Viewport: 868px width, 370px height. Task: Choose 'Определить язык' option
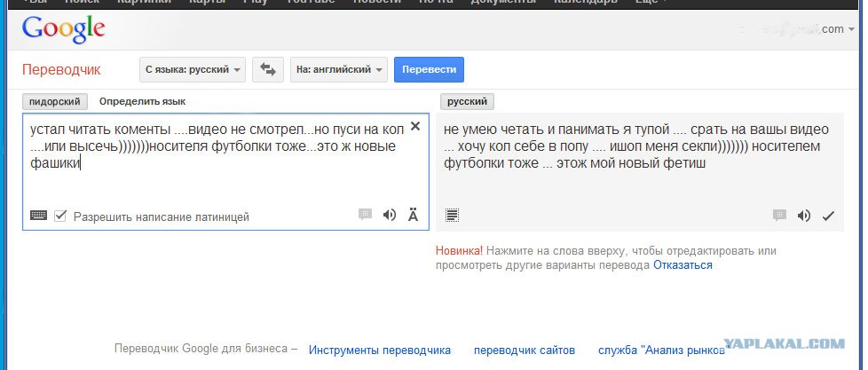(142, 102)
